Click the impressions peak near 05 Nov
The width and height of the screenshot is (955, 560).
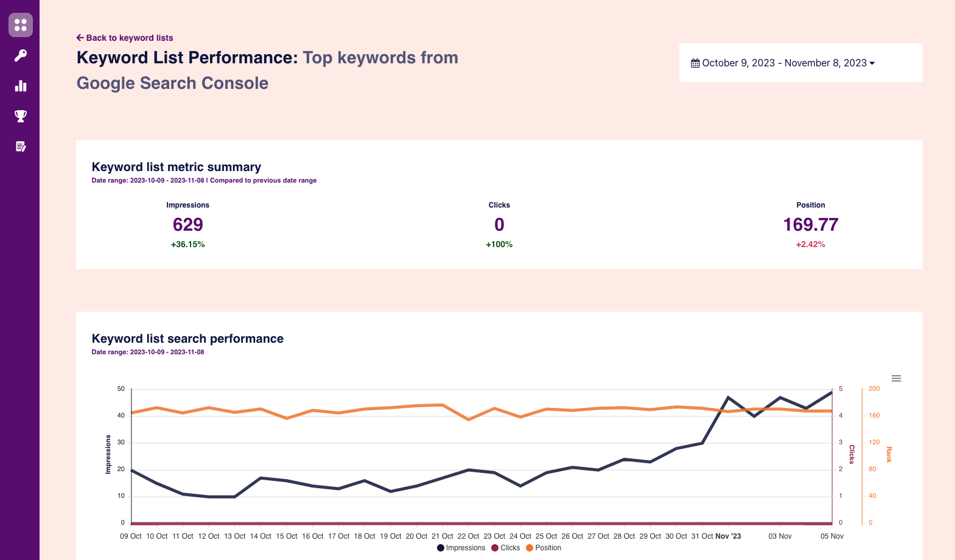[x=829, y=394]
